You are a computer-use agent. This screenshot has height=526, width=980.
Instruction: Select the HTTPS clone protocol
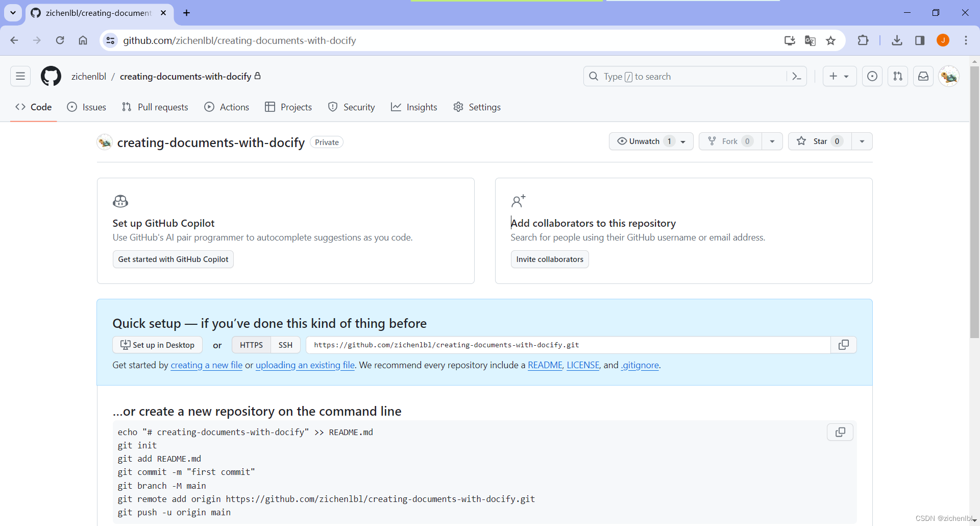[251, 345]
